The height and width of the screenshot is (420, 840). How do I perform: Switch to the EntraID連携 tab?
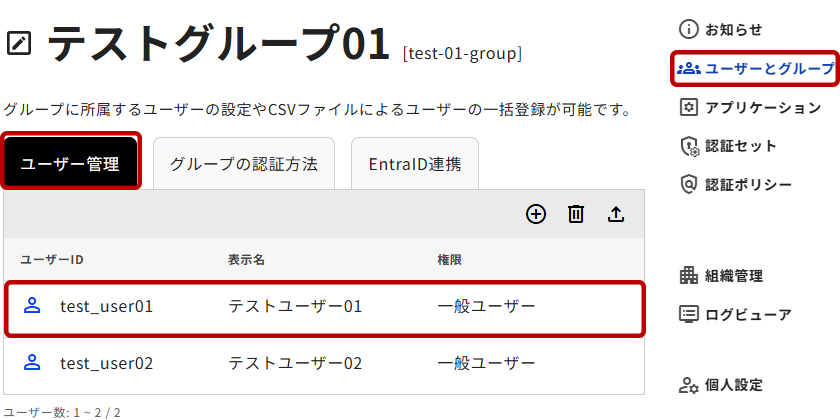(414, 164)
